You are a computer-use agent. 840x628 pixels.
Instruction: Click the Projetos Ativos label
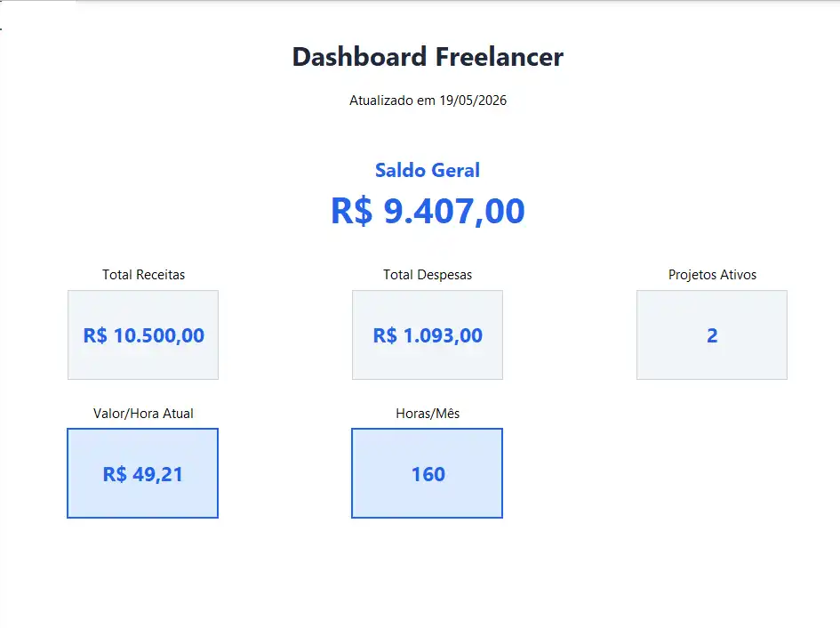tap(712, 275)
